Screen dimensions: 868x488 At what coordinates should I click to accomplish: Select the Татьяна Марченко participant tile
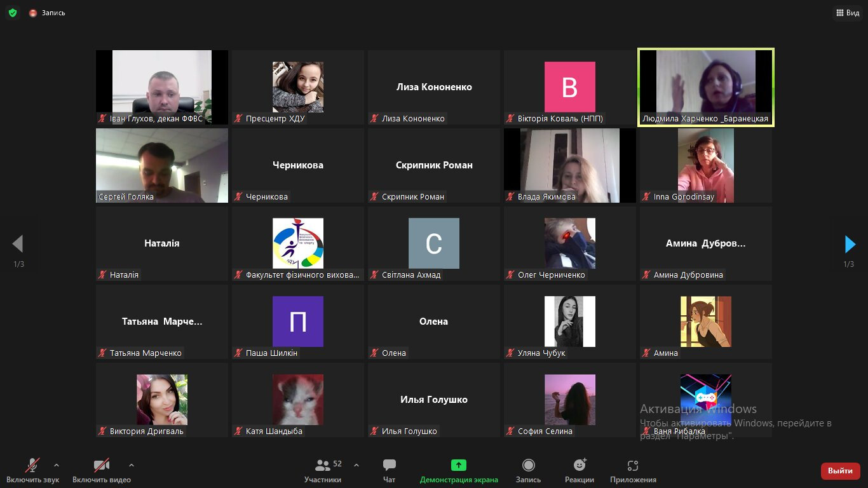coord(162,322)
